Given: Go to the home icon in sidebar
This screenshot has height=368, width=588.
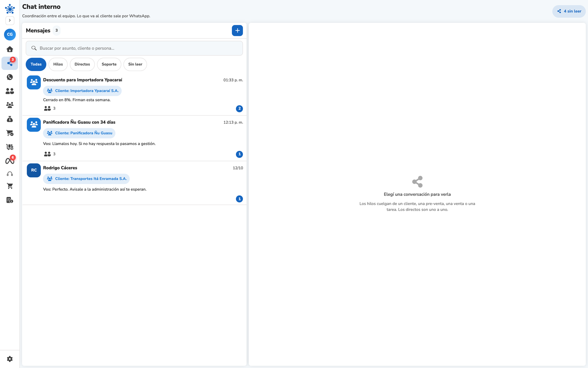Looking at the screenshot, I should click(x=10, y=49).
